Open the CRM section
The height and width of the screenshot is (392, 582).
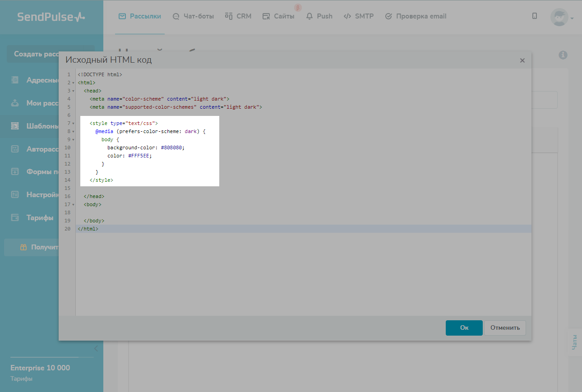238,16
